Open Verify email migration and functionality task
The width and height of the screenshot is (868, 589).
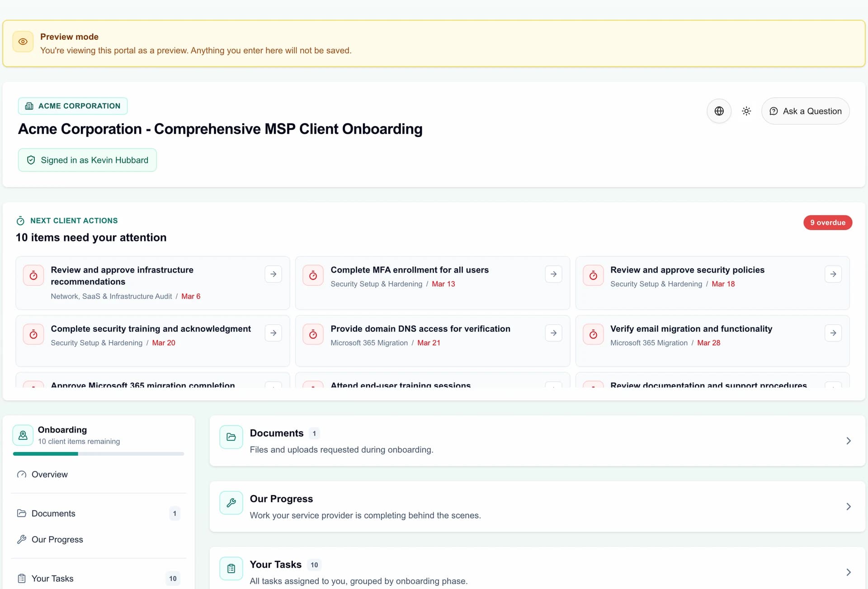712,341
